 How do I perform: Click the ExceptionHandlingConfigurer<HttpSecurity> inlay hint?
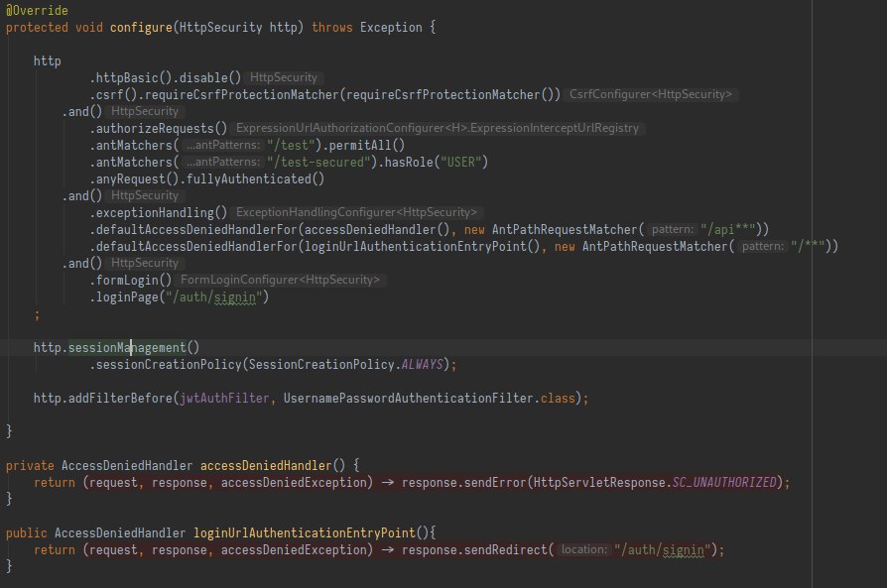[x=356, y=212]
